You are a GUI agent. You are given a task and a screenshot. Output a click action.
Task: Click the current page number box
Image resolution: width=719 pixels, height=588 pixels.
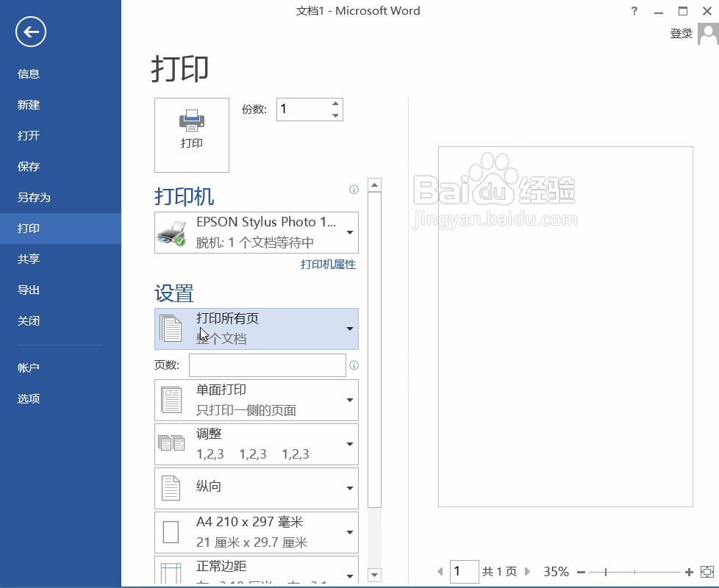coord(465,572)
